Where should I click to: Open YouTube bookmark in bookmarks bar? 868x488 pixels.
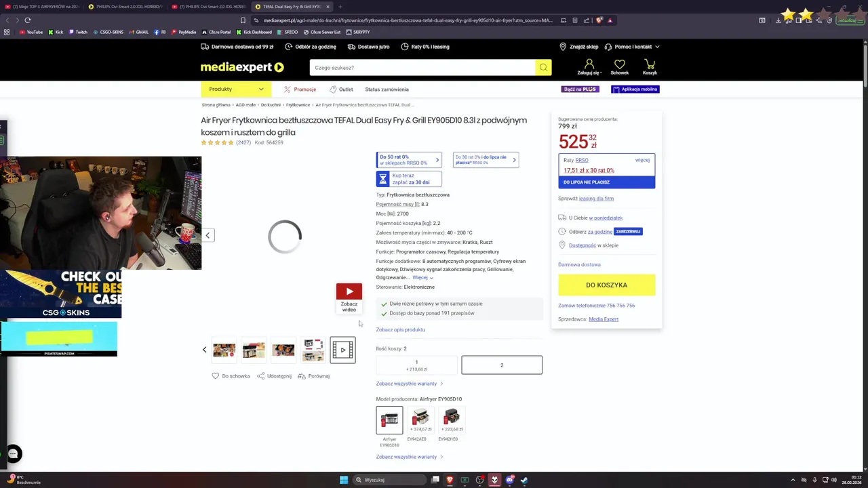(x=31, y=32)
